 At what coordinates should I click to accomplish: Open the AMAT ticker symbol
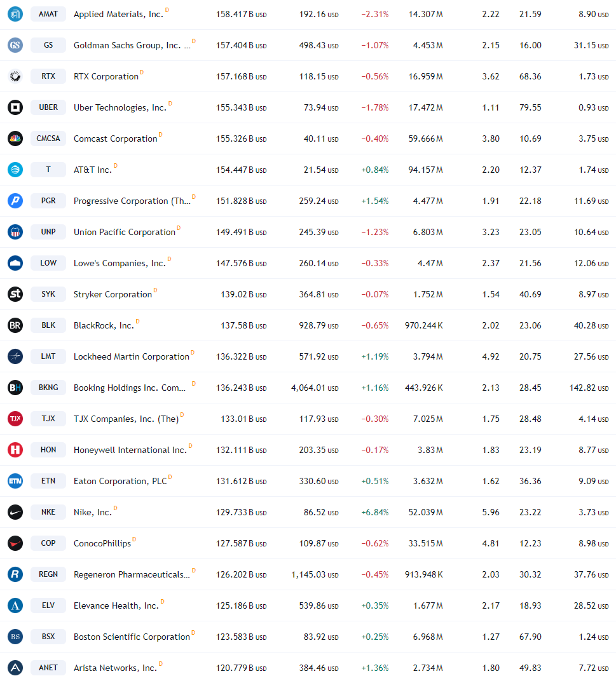(48, 14)
